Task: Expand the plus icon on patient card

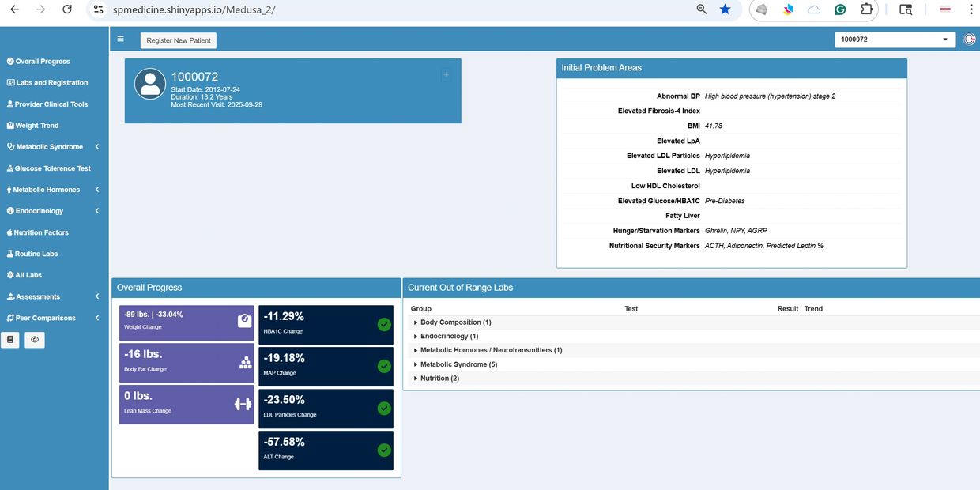Action: pyautogui.click(x=446, y=75)
